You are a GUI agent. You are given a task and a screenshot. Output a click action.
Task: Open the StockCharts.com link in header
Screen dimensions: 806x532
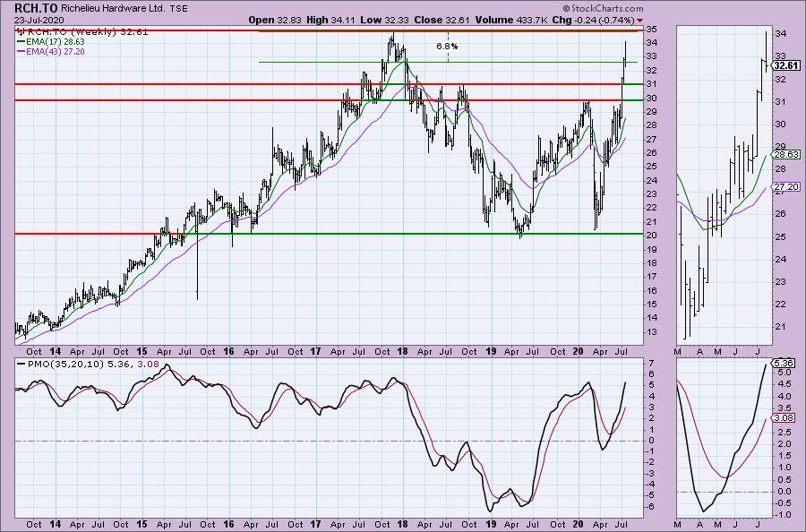[603, 8]
